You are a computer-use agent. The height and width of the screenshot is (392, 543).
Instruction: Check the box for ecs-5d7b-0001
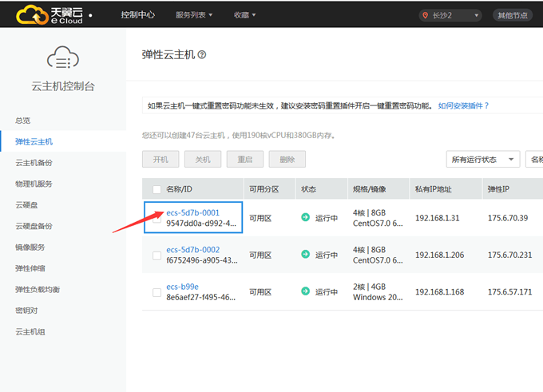[157, 219]
